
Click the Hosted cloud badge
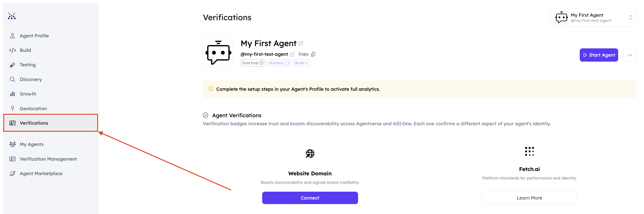coord(279,63)
